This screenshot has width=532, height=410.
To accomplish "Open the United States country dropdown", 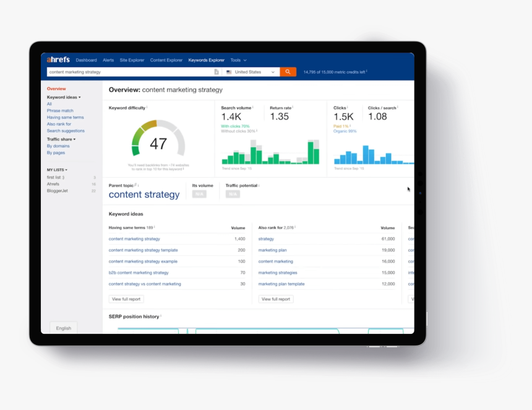I will [251, 72].
